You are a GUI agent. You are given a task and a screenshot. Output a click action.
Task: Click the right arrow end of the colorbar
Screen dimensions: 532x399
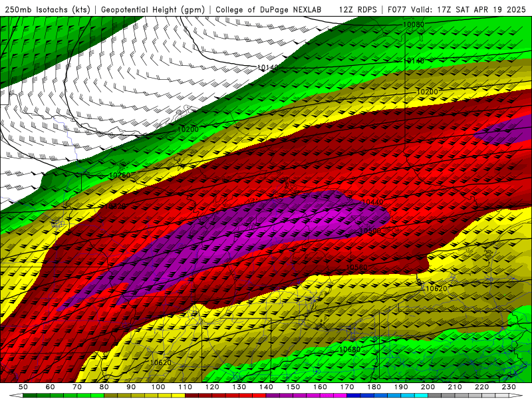click(x=516, y=396)
